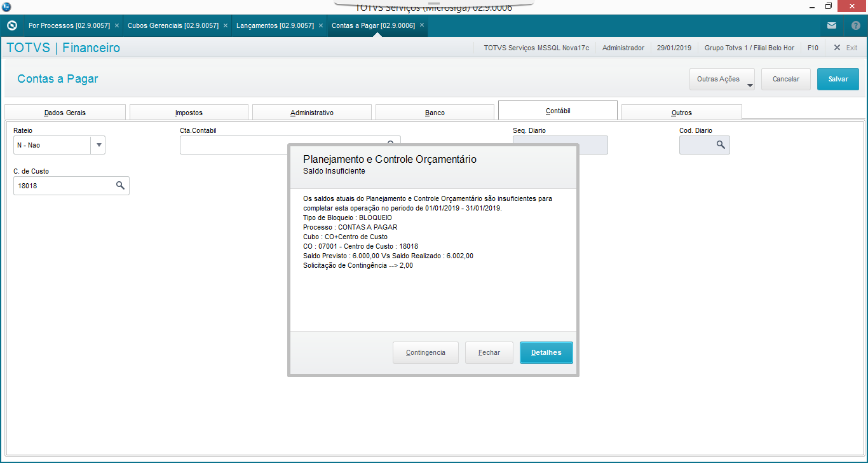Restore down the TOTVS window
The width and height of the screenshot is (868, 463).
point(828,6)
